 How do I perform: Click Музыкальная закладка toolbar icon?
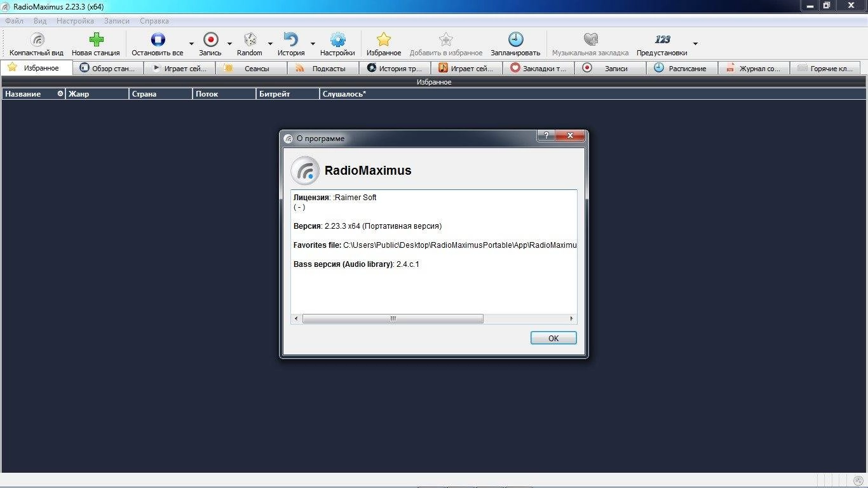pos(590,44)
